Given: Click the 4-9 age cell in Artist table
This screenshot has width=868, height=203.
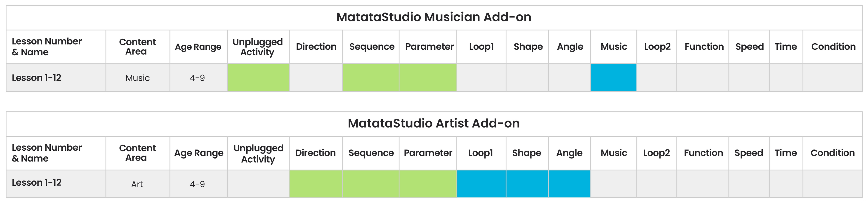Looking at the screenshot, I should [198, 184].
